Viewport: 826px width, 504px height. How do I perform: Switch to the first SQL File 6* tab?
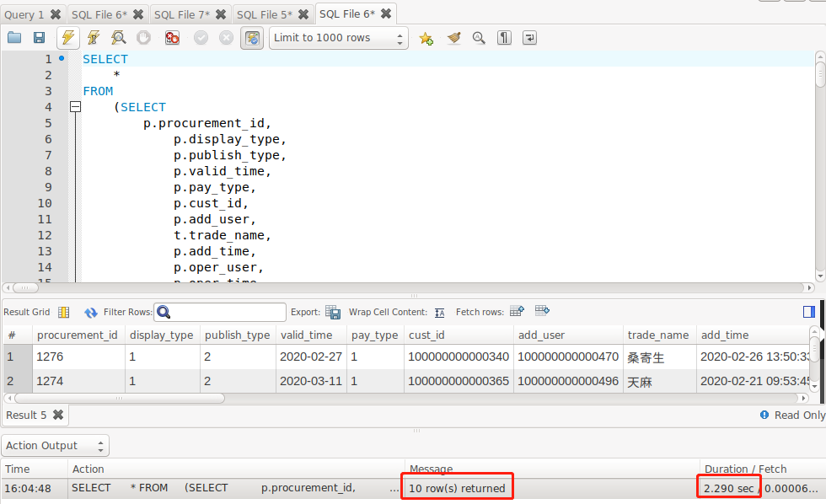pos(99,14)
